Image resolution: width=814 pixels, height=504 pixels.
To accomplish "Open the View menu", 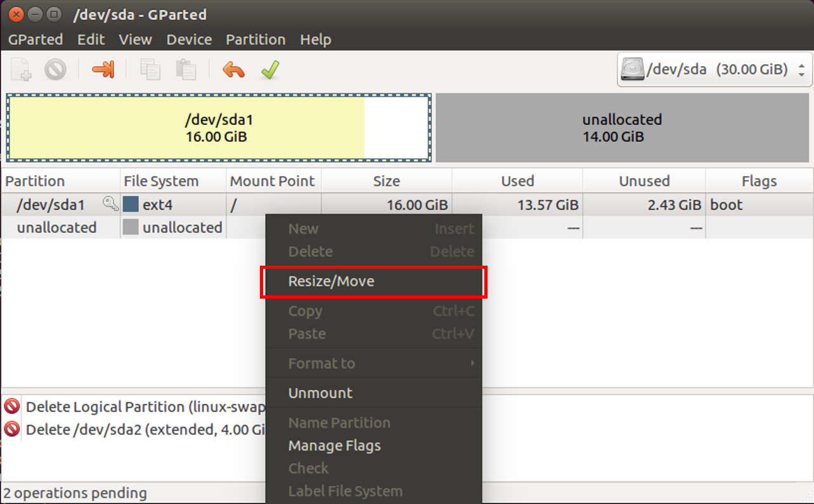I will point(136,39).
